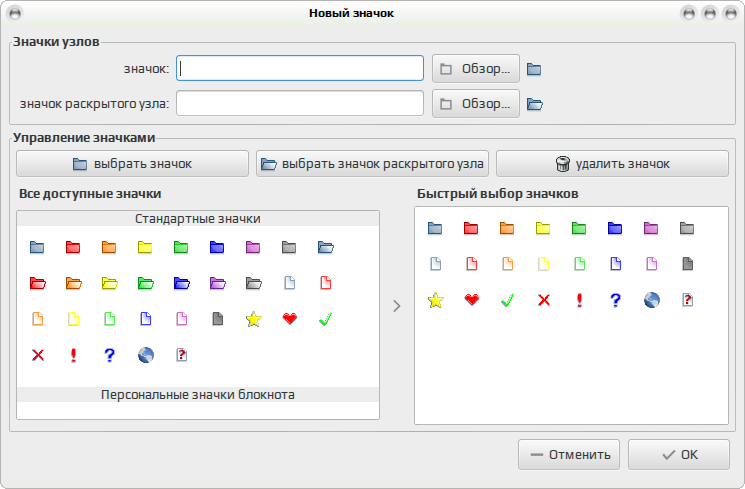Pick green checkmark in standard icons list
This screenshot has width=745, height=489.
325,319
